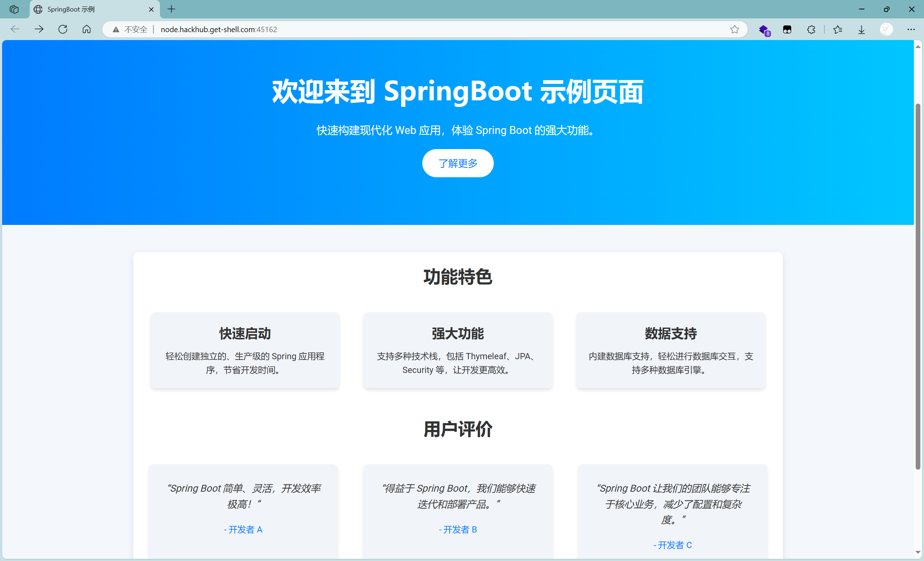Open a new tab with plus
This screenshot has height=561, width=924.
pyautogui.click(x=171, y=9)
